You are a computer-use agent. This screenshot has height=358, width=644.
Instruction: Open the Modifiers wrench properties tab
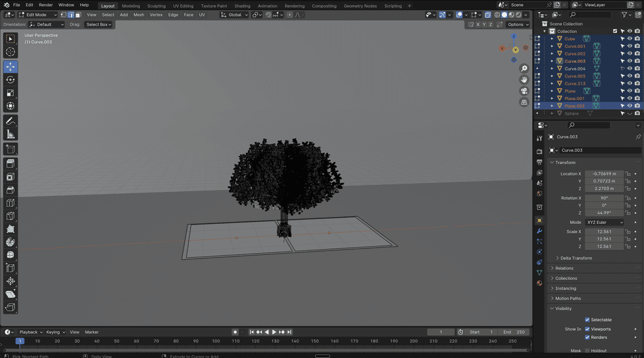click(x=539, y=232)
